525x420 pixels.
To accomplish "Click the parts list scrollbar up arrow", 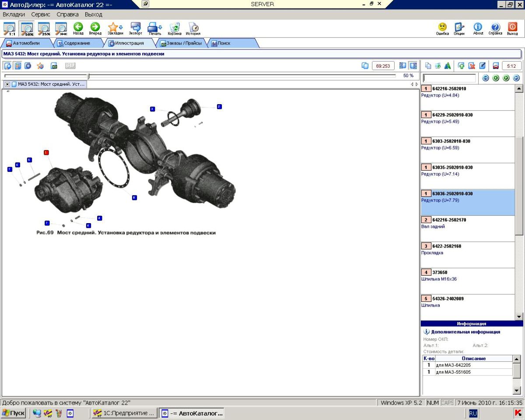I will [519, 88].
